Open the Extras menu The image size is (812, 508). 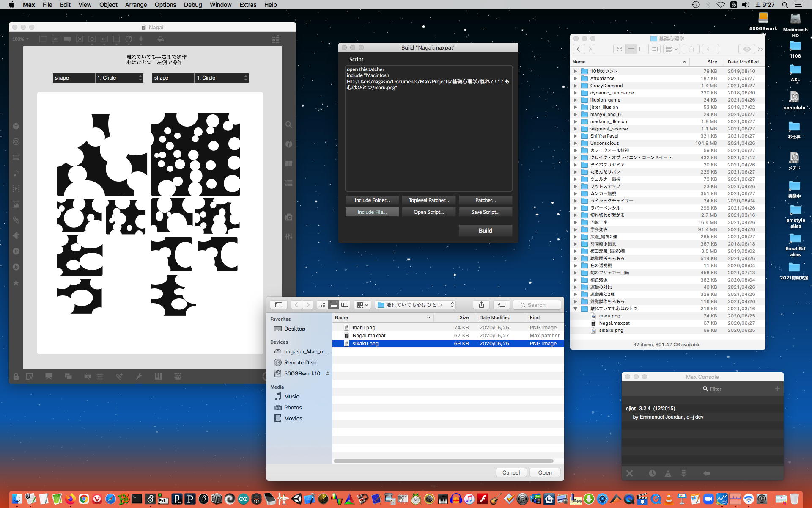pos(247,5)
